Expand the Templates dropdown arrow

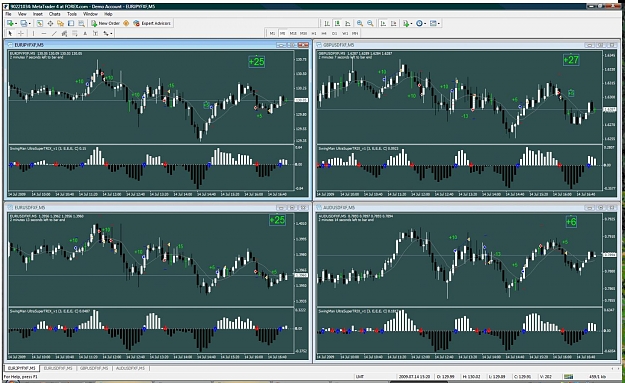point(439,24)
